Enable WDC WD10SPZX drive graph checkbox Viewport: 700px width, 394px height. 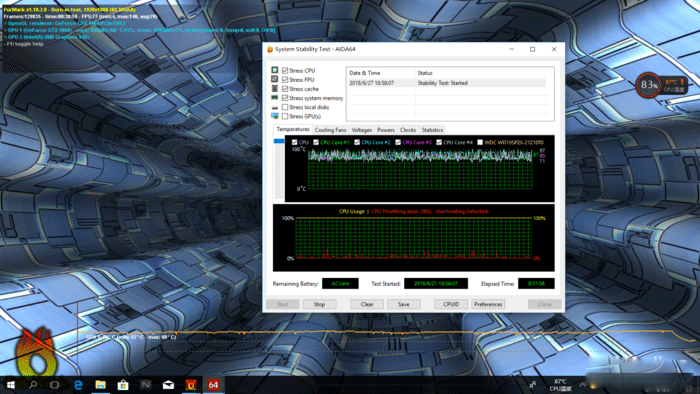[x=480, y=142]
